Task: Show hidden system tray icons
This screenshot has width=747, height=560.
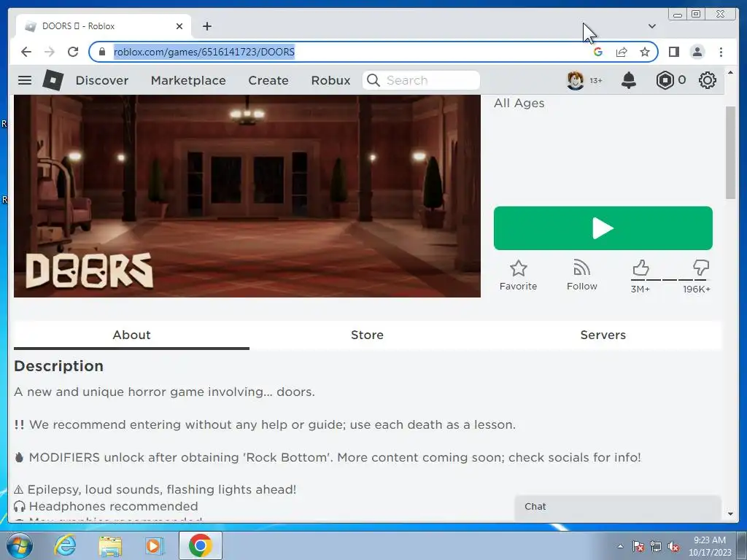Action: tap(620, 546)
